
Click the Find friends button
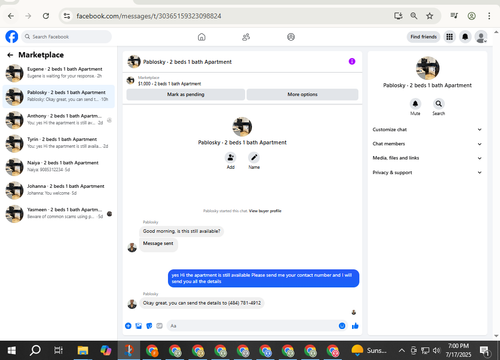coord(423,37)
